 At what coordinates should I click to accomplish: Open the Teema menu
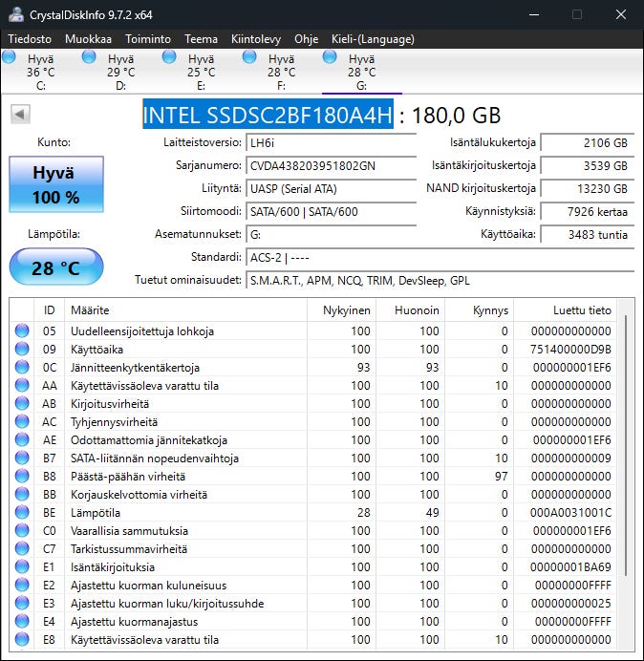201,39
